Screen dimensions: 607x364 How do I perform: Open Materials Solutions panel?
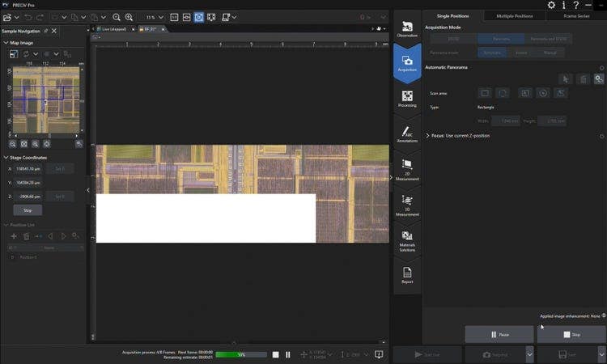coord(407,241)
